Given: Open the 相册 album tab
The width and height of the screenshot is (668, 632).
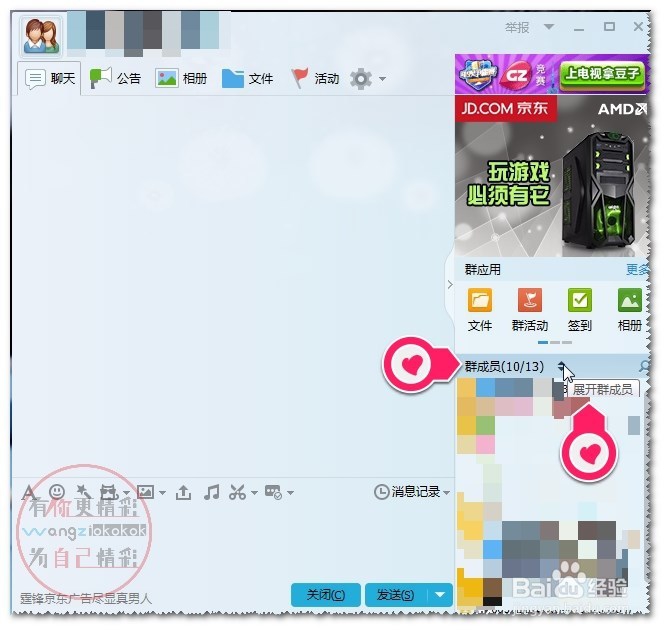Looking at the screenshot, I should point(181,78).
